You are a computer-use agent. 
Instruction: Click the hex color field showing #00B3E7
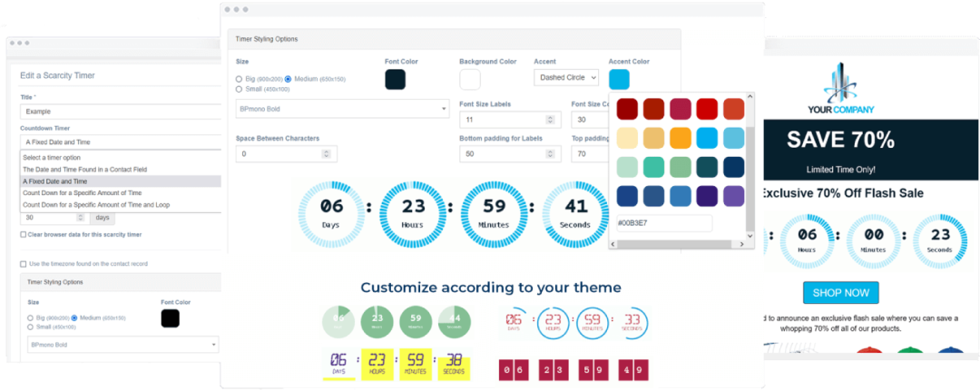coord(663,223)
